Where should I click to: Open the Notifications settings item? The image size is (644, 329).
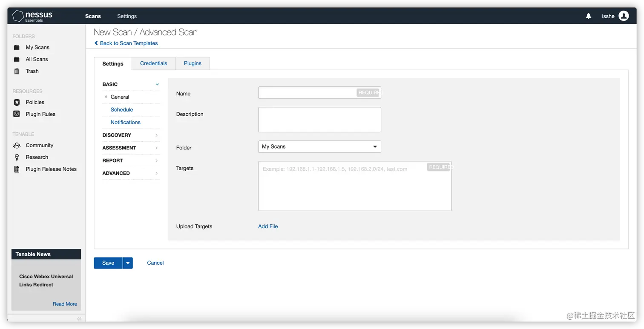126,123
